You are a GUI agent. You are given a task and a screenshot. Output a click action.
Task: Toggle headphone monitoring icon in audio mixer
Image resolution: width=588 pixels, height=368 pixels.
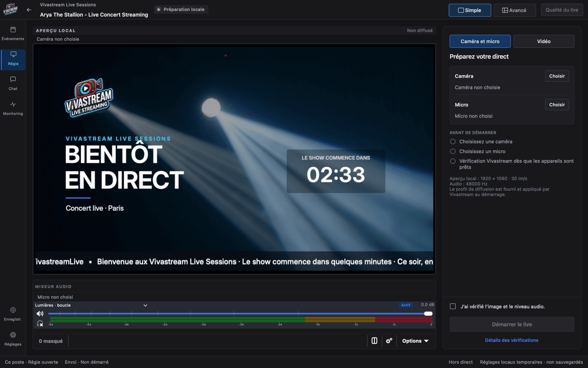(x=40, y=323)
